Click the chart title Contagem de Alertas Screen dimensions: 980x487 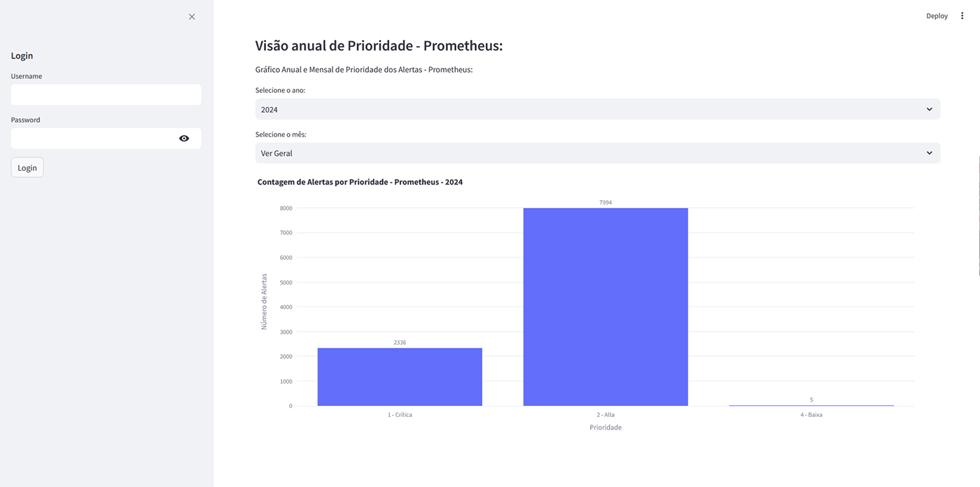(360, 182)
